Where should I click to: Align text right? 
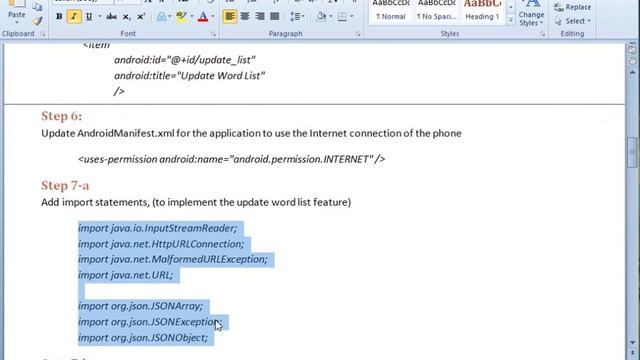(x=260, y=17)
